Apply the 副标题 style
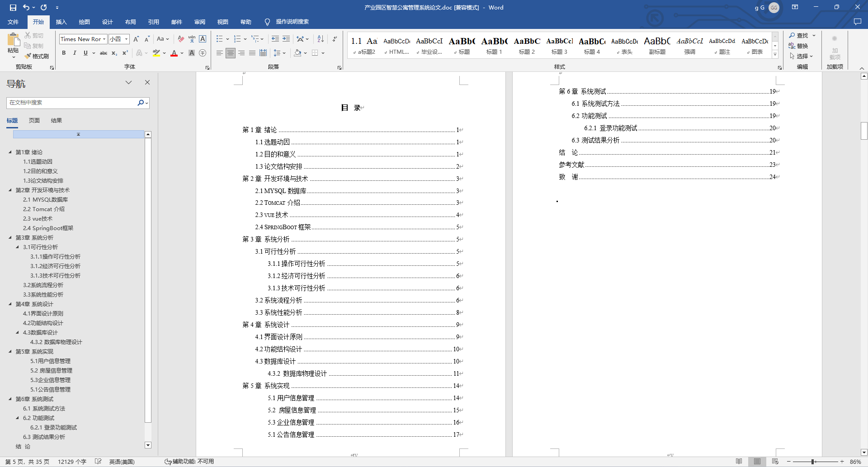 (x=657, y=46)
